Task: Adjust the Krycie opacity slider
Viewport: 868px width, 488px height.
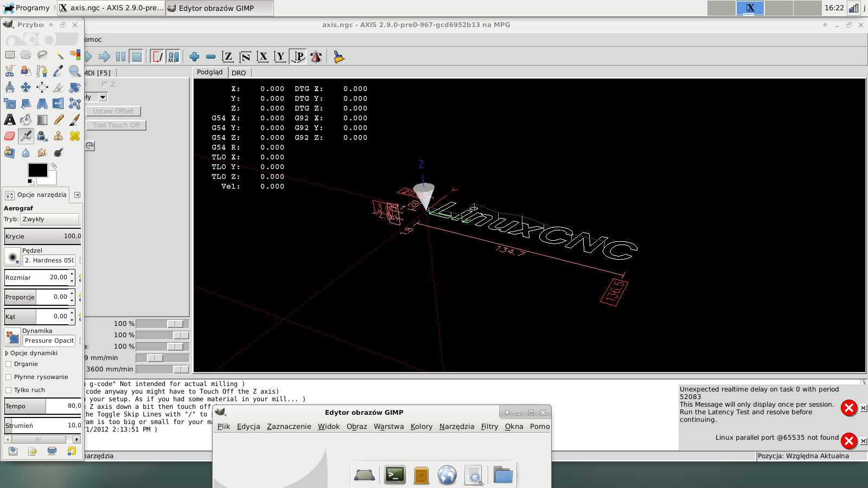Action: [43, 236]
